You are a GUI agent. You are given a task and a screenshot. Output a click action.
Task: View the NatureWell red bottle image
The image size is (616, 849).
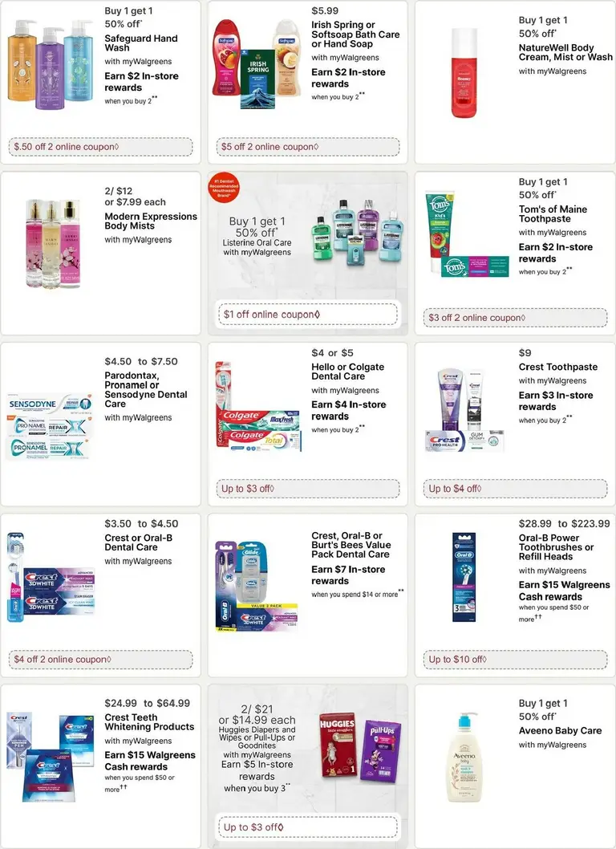click(464, 73)
